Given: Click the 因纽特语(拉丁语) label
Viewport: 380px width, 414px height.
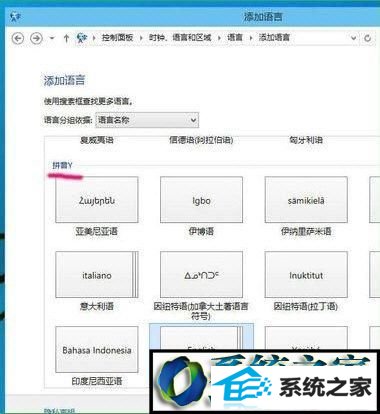Looking at the screenshot, I should click(x=306, y=306).
